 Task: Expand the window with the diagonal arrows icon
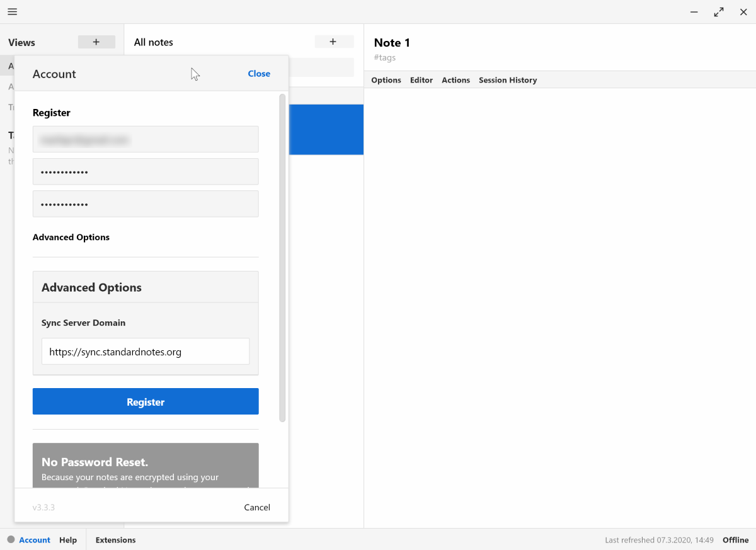point(718,11)
